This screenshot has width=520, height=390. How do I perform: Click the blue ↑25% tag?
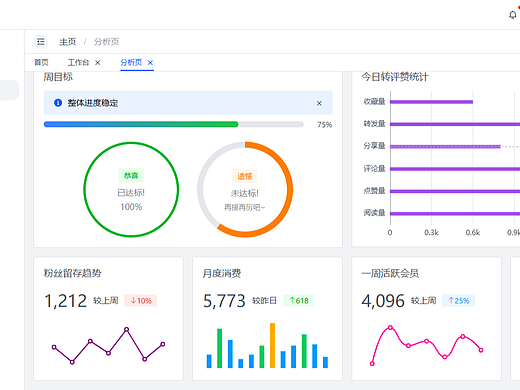[459, 301]
